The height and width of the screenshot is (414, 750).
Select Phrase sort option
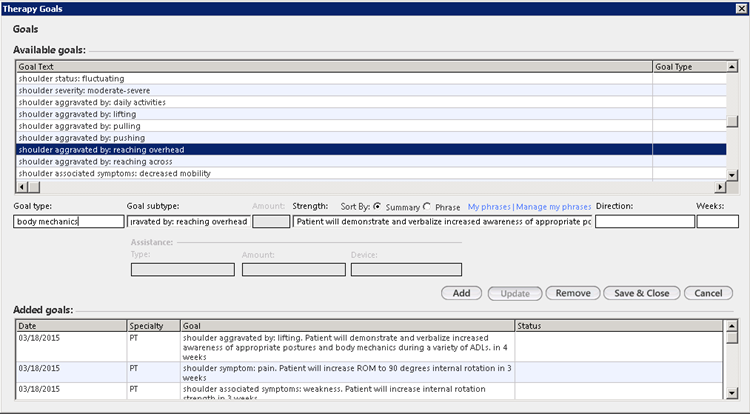[427, 207]
